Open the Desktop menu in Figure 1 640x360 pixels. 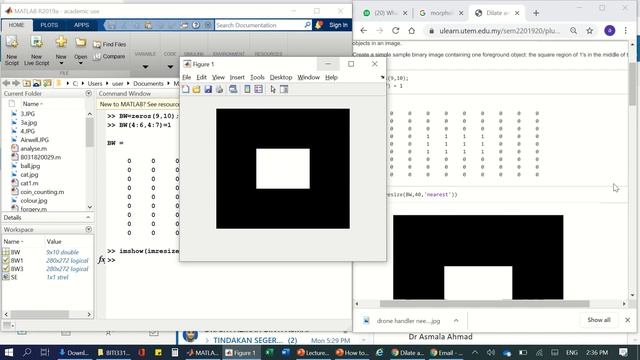(281, 77)
